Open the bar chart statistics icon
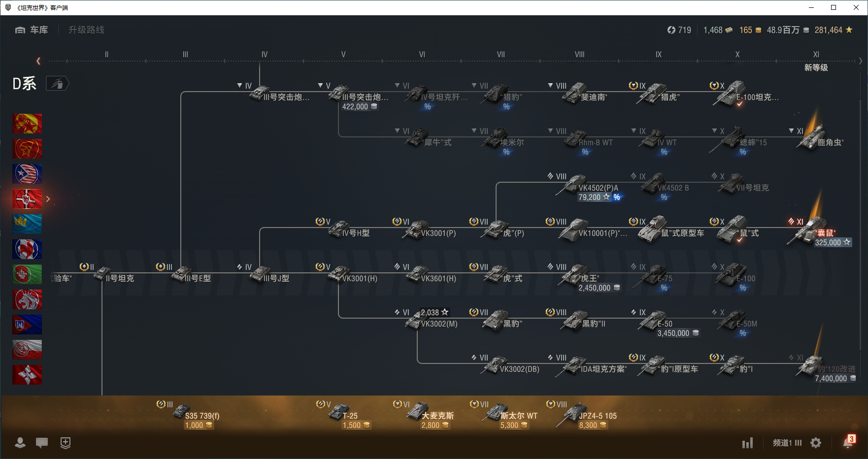 pos(747,443)
